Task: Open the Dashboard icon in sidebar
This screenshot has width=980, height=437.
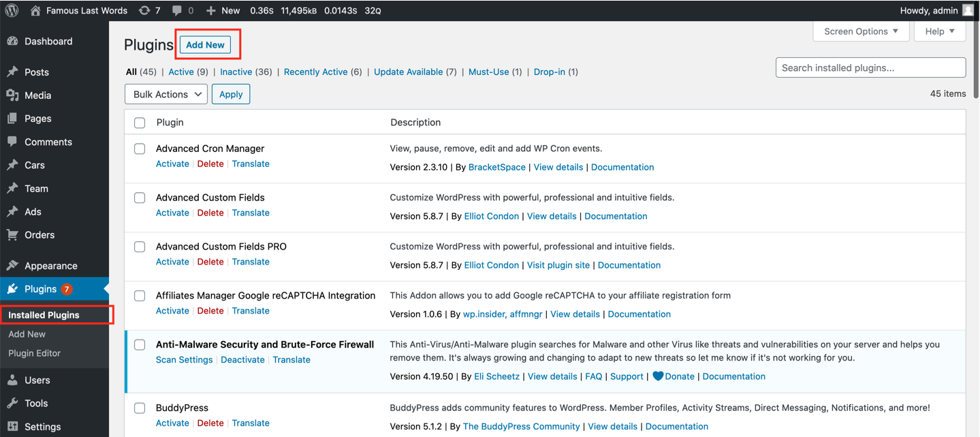Action: 12,42
